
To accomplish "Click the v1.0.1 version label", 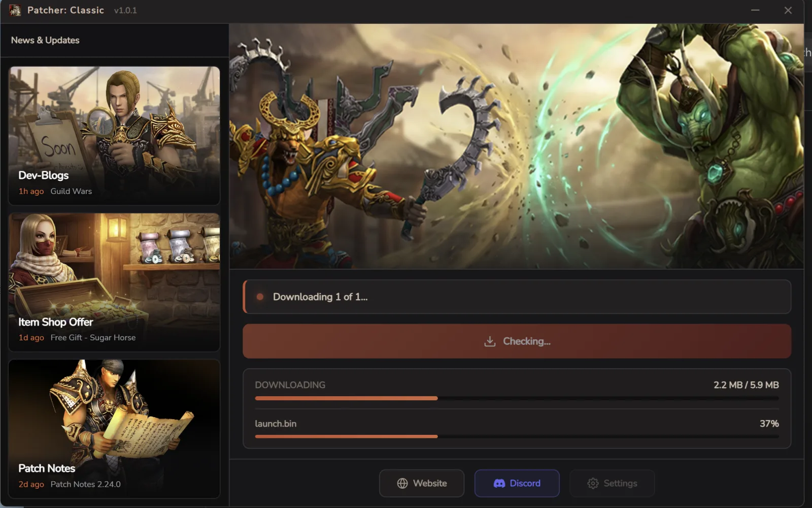I will [x=125, y=11].
